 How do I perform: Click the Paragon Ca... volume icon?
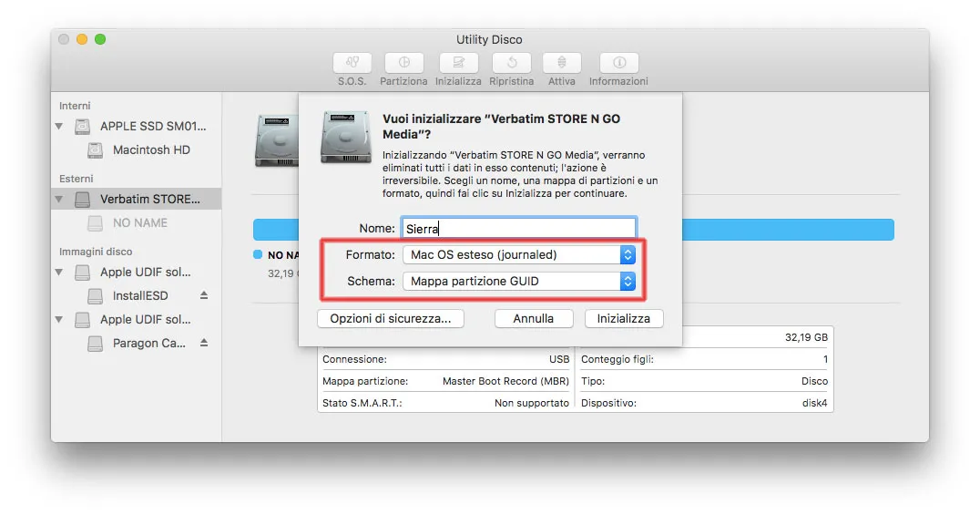tap(95, 343)
